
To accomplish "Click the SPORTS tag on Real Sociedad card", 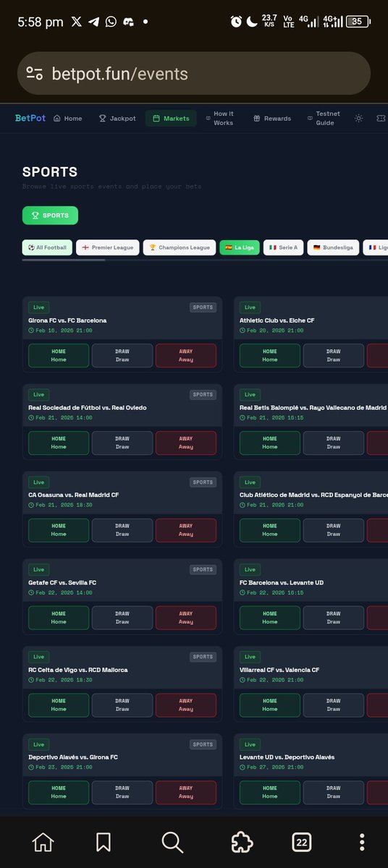I will [x=203, y=395].
